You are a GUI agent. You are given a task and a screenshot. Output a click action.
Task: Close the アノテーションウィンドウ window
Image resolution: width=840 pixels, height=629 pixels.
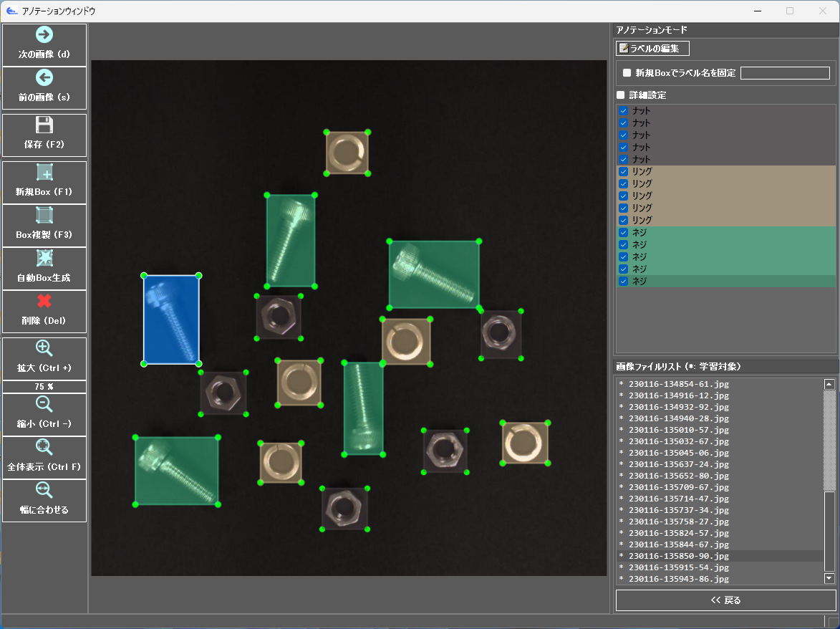823,11
